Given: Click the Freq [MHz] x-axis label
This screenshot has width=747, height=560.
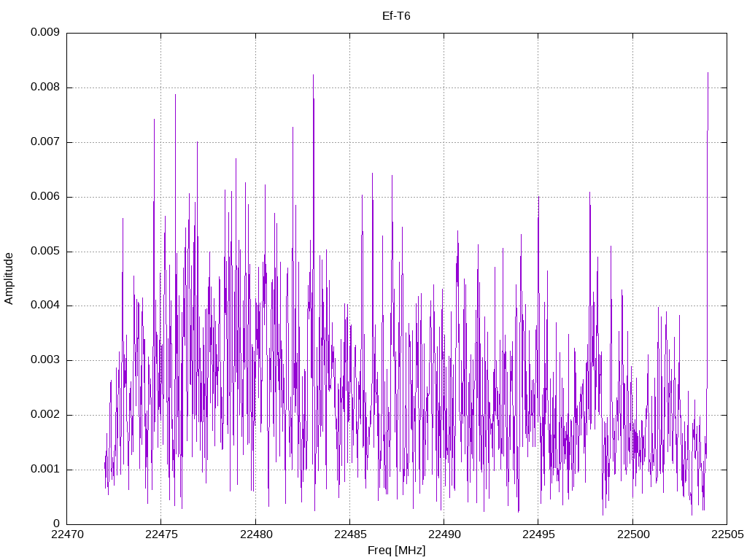Looking at the screenshot, I should (x=396, y=551).
